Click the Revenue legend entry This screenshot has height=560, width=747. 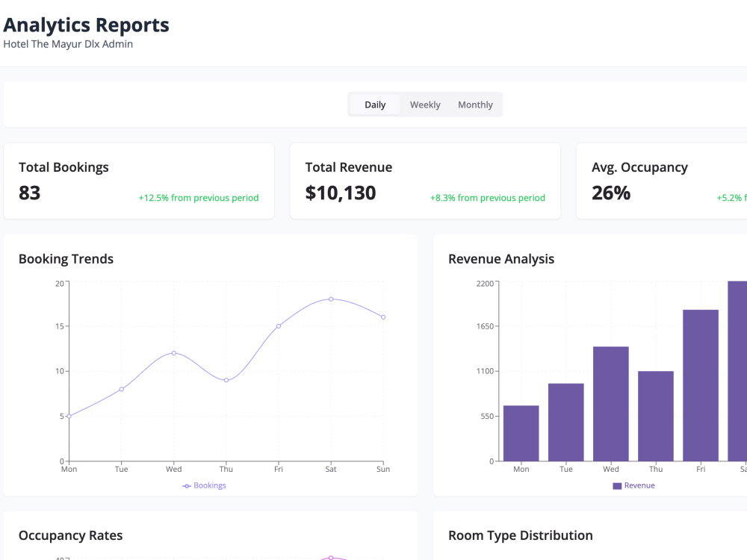click(633, 485)
